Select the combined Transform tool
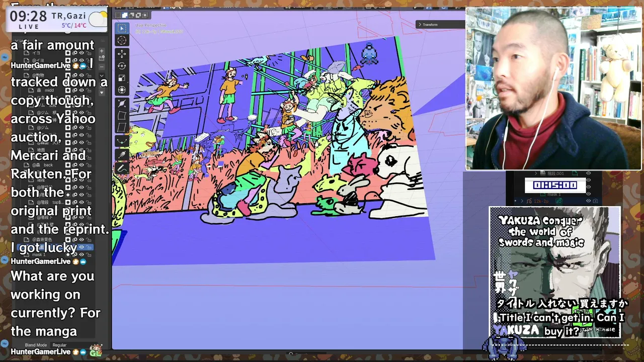This screenshot has width=644, height=362. [122, 90]
